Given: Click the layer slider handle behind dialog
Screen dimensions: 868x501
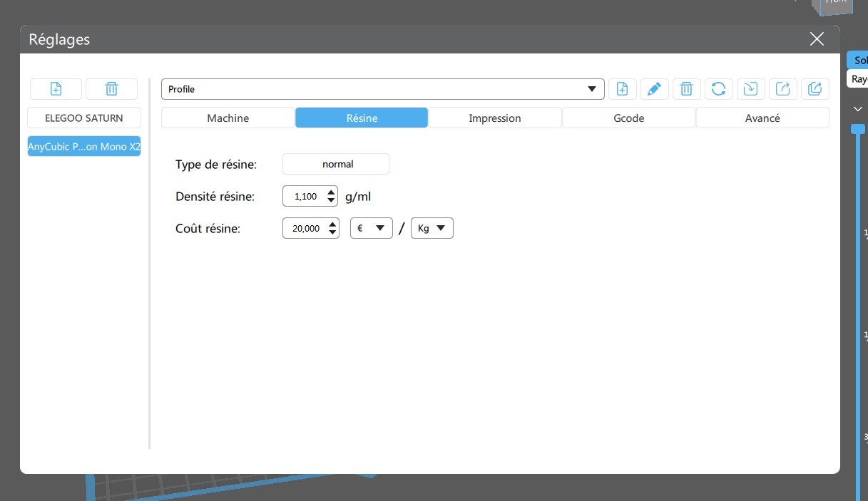Looking at the screenshot, I should tap(858, 129).
